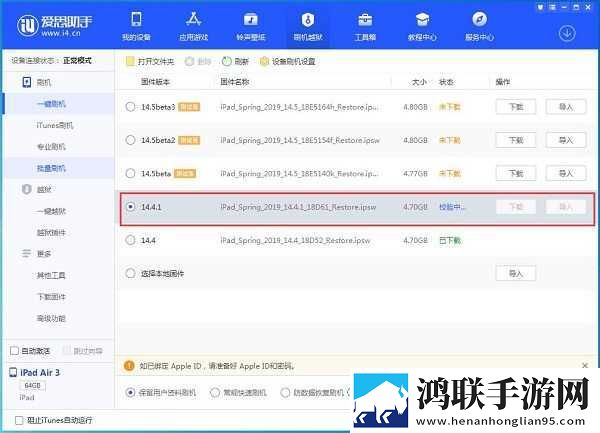Click the iPad Air 3 device icon
The image size is (600, 433).
pos(13,372)
